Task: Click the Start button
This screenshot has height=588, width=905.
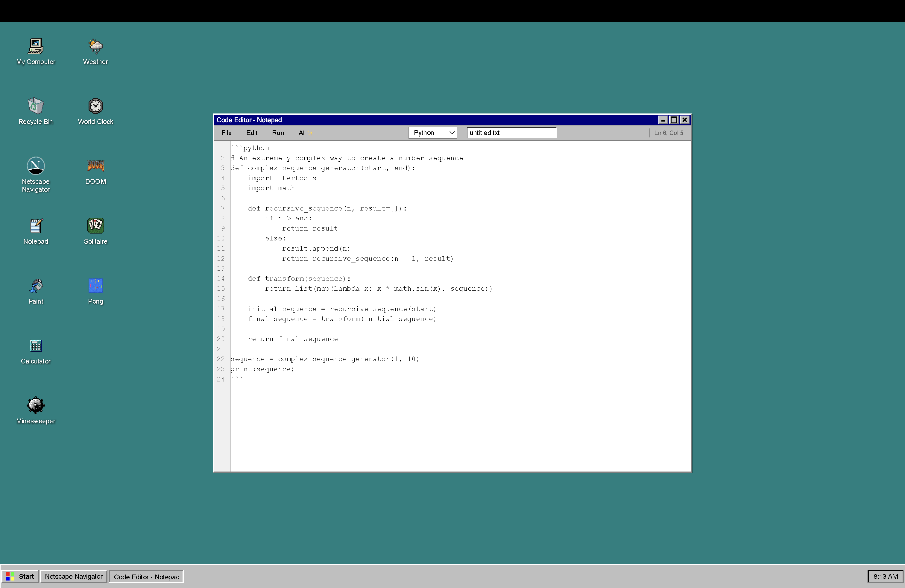Action: pos(20,577)
